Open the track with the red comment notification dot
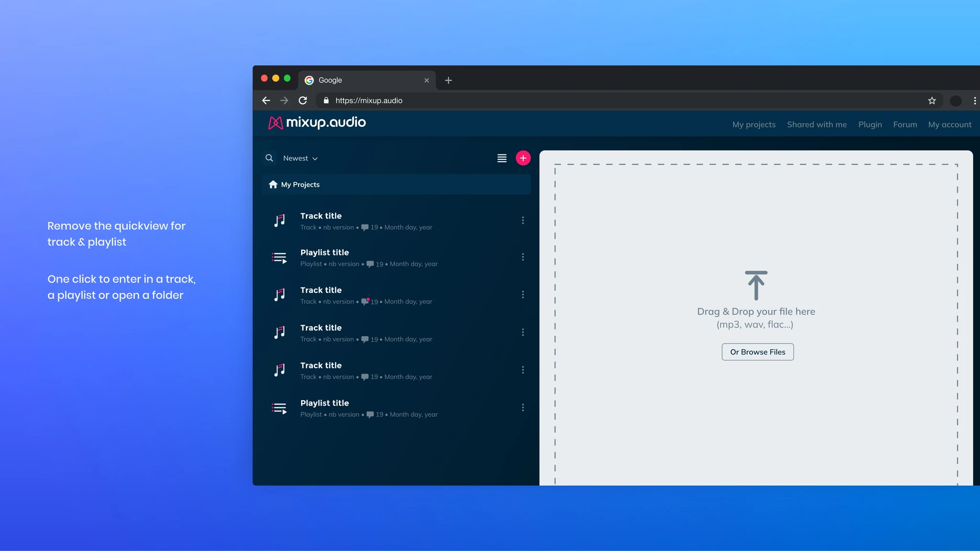Screen dimensions: 980x551 (x=396, y=295)
